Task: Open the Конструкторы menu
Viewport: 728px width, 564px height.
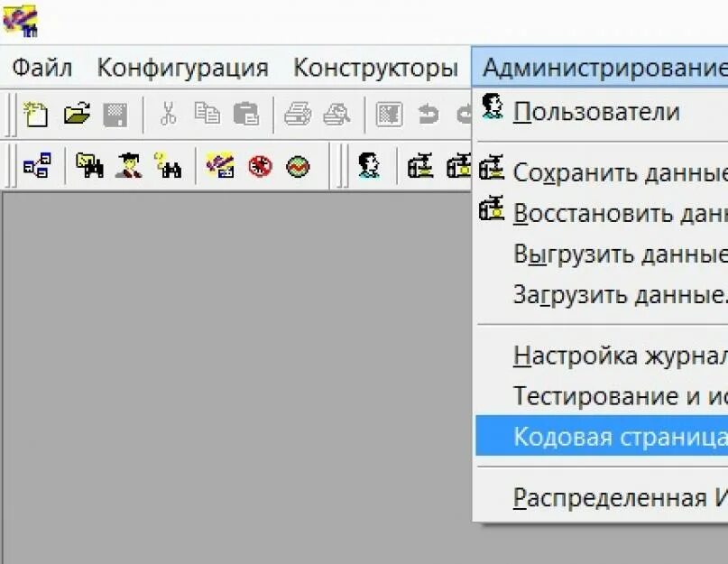Action: [376, 68]
